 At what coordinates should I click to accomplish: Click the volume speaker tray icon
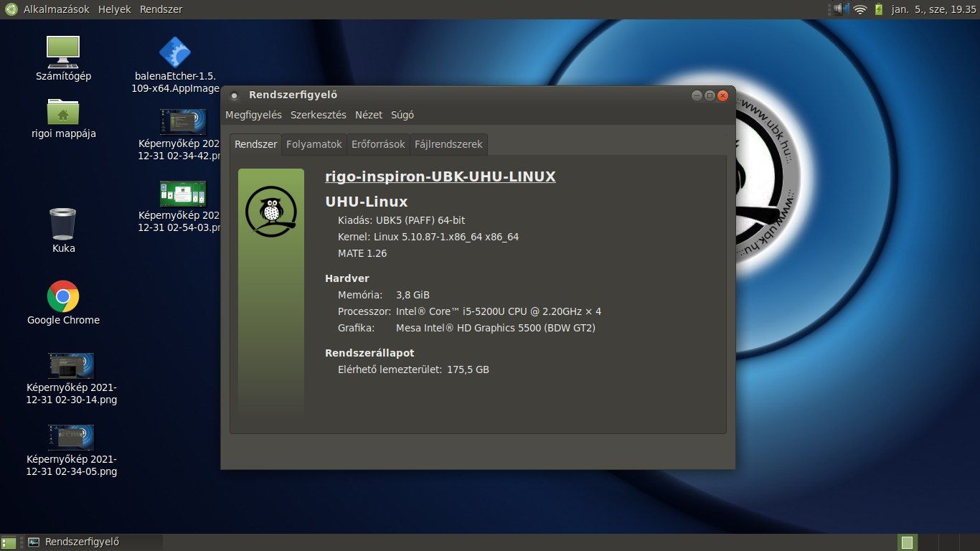point(839,9)
